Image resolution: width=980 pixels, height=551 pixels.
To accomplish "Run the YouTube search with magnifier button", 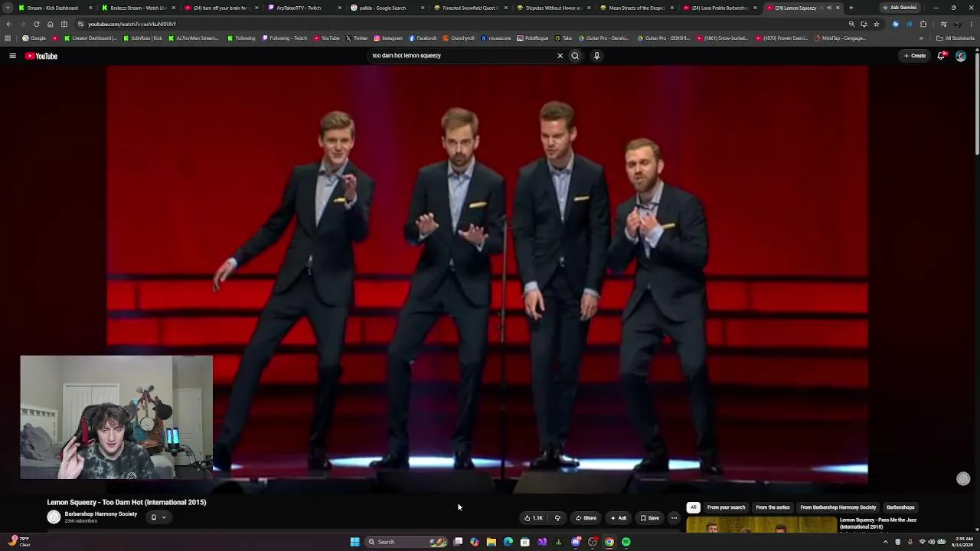I will point(575,56).
